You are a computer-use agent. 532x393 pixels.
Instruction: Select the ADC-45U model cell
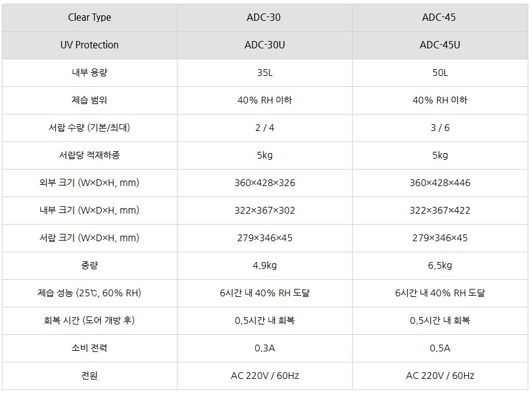tap(440, 45)
